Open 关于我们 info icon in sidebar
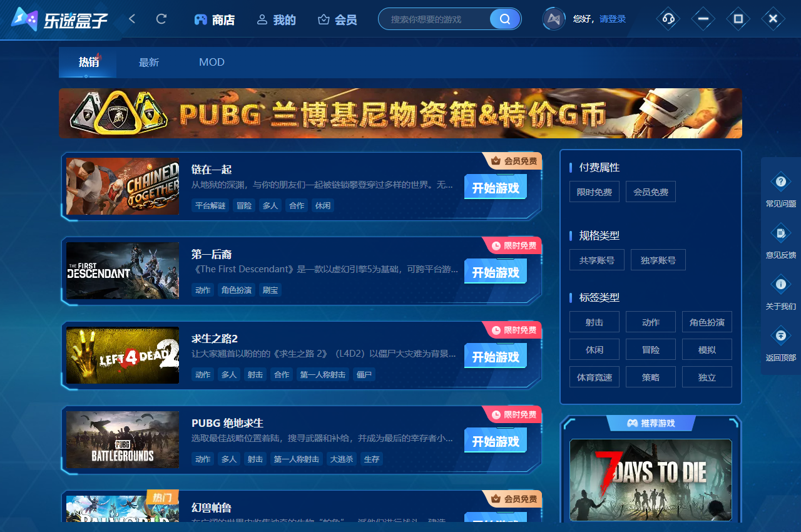The width and height of the screenshot is (801, 532). 781,285
